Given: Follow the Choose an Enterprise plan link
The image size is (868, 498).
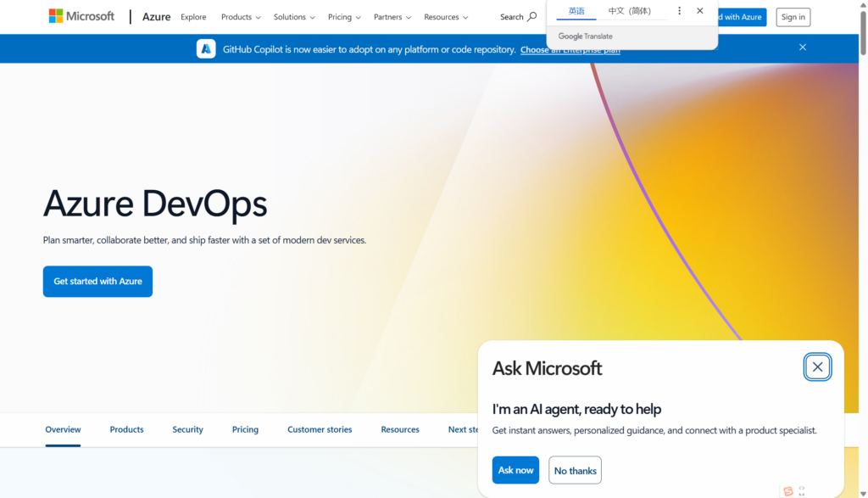Looking at the screenshot, I should pos(570,50).
